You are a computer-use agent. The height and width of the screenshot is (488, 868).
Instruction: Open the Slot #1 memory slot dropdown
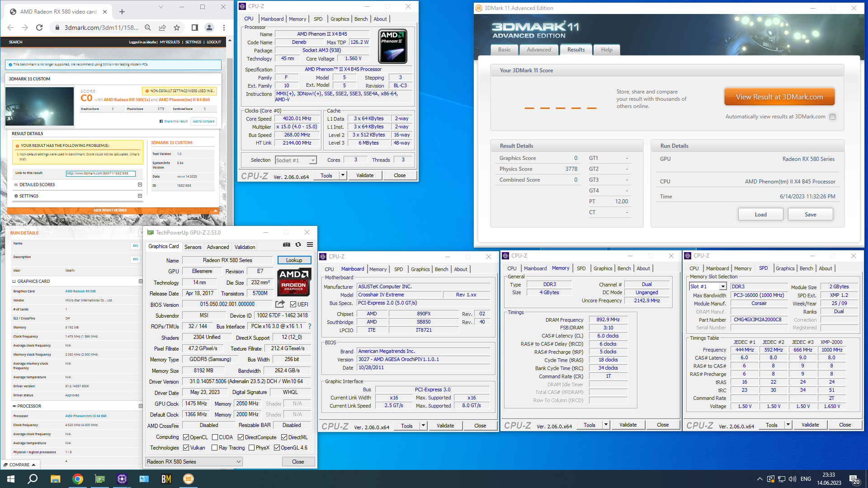click(x=708, y=286)
